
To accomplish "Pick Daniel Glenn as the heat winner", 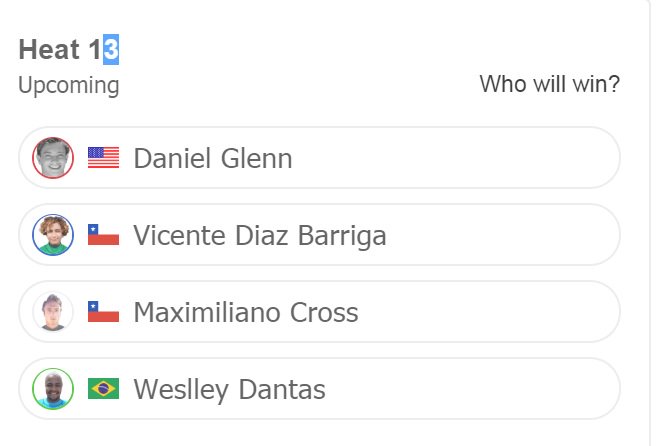I will (320, 158).
